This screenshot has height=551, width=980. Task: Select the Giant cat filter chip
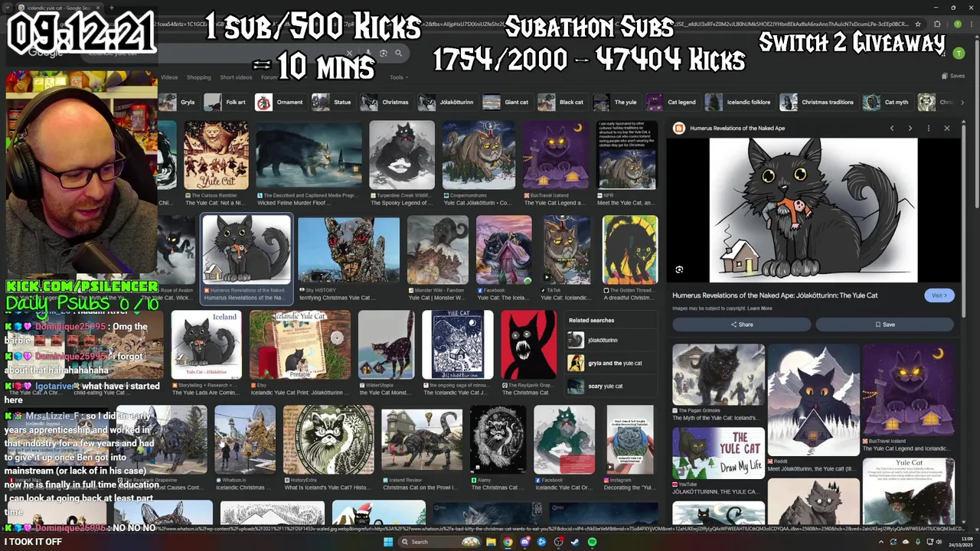tap(508, 102)
